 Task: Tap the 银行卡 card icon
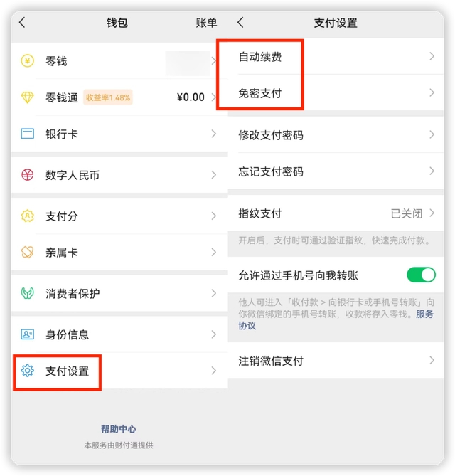tap(28, 134)
